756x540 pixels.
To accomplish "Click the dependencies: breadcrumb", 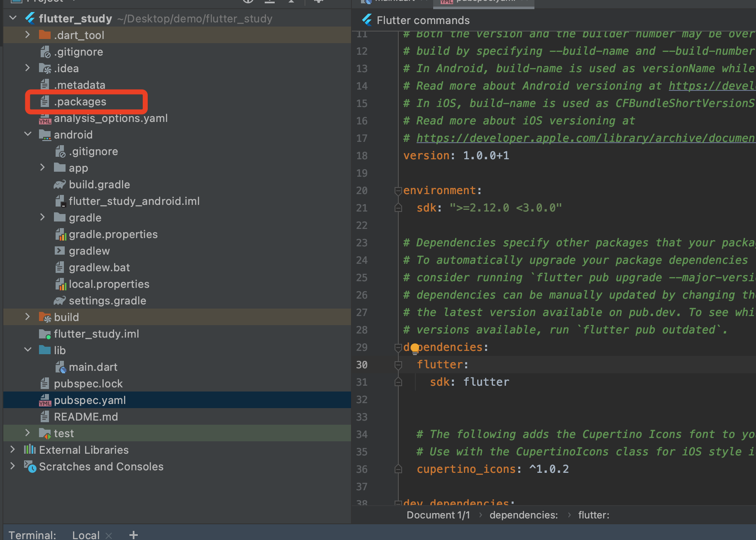I will (524, 515).
